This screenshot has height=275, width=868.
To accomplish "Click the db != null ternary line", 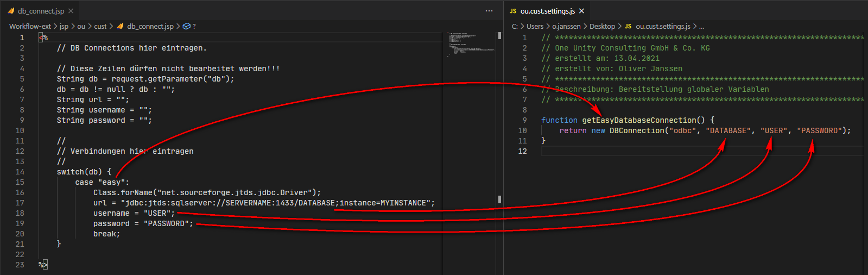I will point(116,89).
